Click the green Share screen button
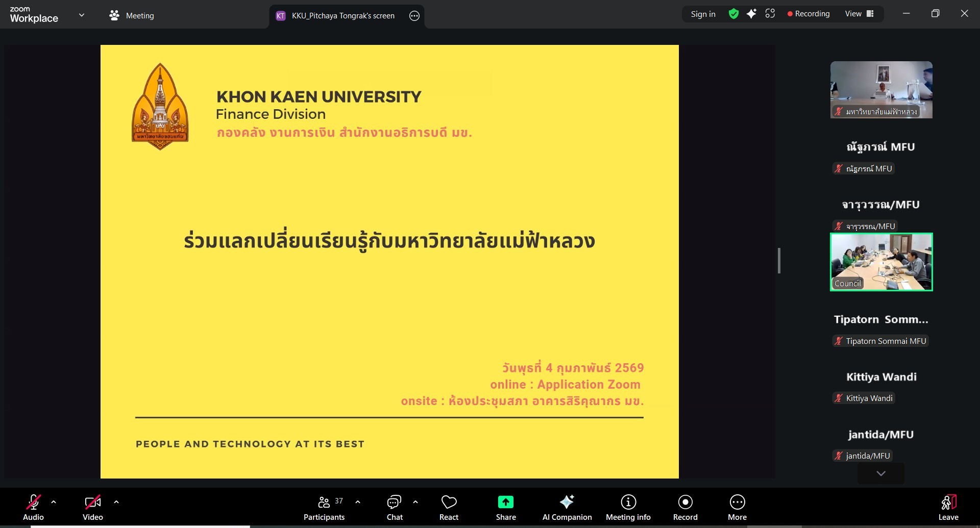Screen dimensions: 980x528 pos(506,508)
